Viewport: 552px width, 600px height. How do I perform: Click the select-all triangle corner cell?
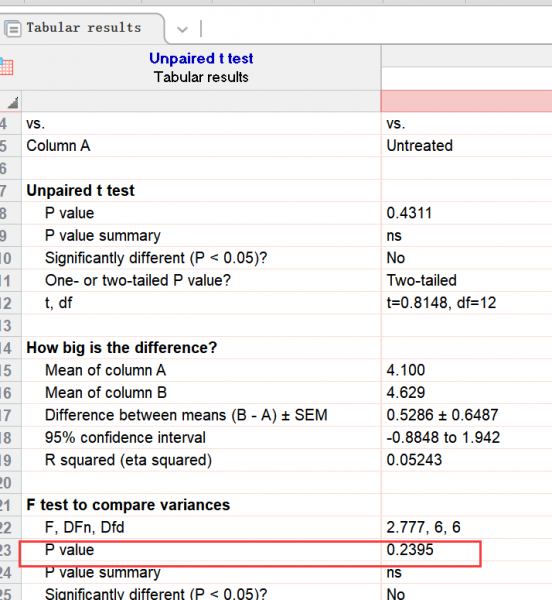point(11,101)
